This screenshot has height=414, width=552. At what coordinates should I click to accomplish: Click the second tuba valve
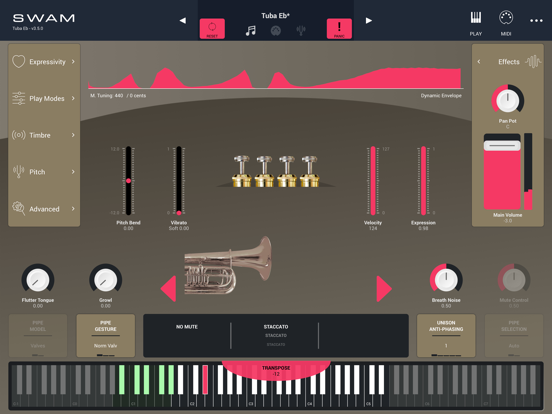(x=264, y=171)
